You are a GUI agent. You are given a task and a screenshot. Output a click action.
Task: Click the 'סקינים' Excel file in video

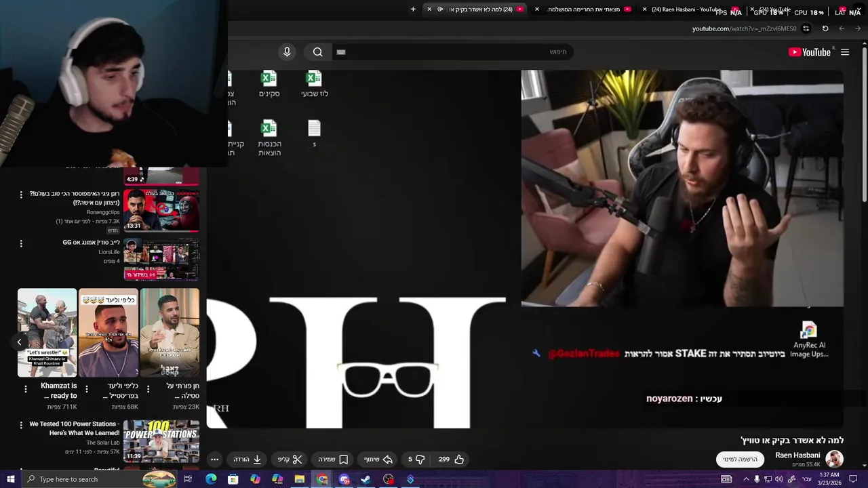pyautogui.click(x=269, y=84)
